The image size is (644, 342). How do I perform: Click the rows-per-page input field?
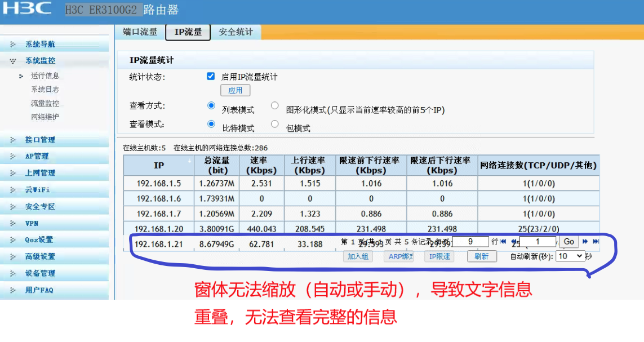pos(470,241)
